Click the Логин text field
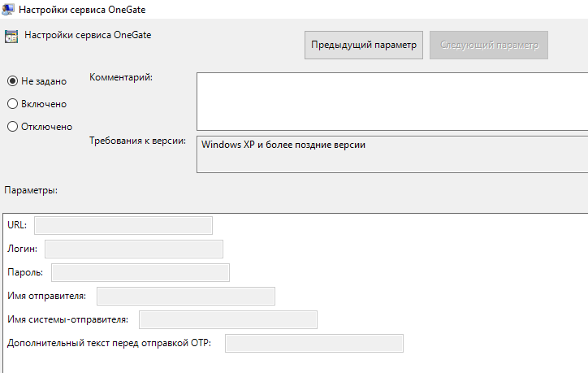The image size is (588, 373). [134, 249]
